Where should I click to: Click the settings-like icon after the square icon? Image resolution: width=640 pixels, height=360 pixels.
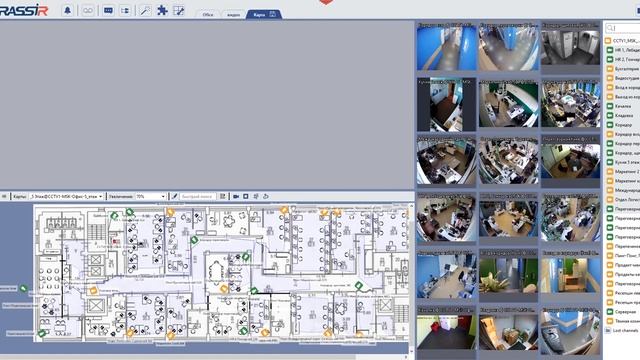256,196
